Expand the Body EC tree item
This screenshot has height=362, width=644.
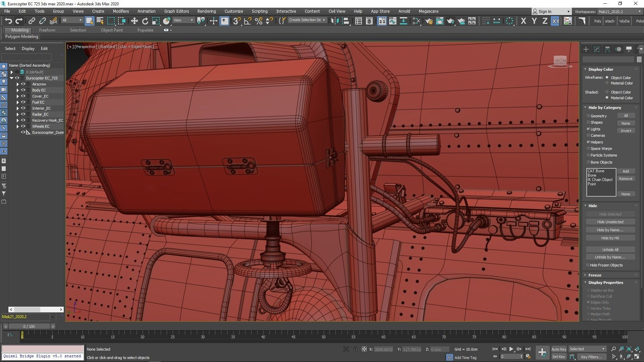point(18,90)
